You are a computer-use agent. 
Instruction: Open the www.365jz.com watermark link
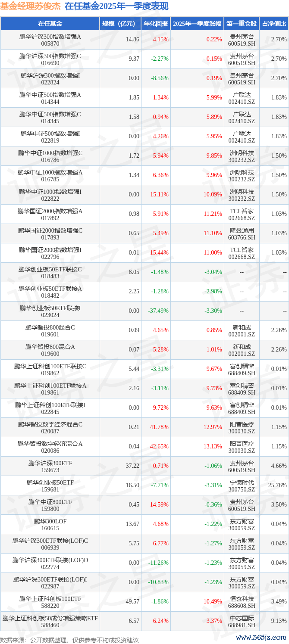(x=261, y=637)
